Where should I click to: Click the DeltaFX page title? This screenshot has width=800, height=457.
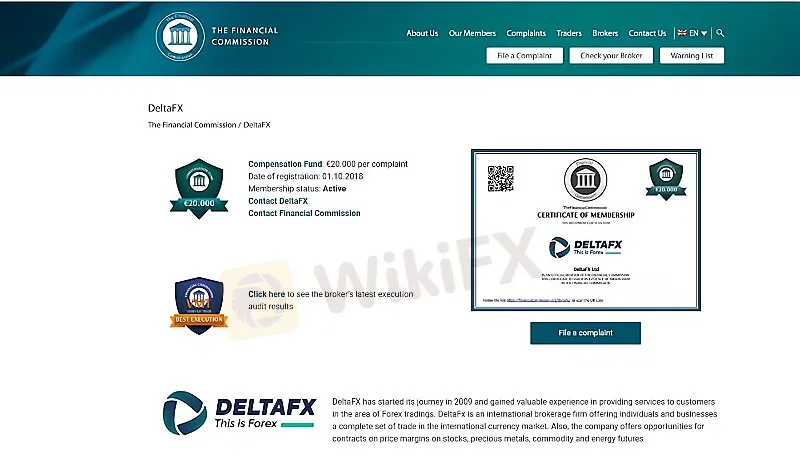click(x=165, y=108)
